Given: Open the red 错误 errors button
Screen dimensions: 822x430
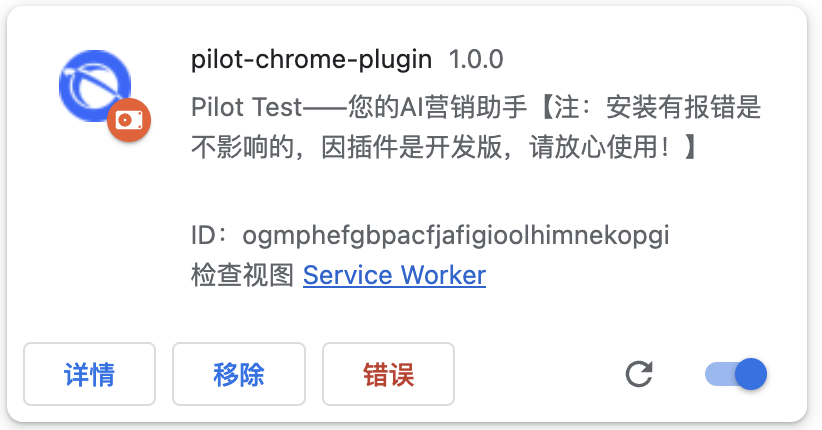Looking at the screenshot, I should click(x=388, y=374).
